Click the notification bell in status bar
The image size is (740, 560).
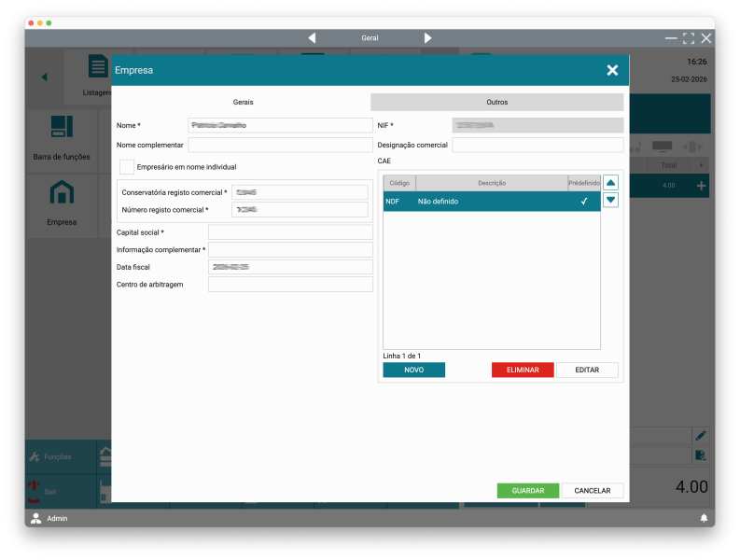(x=704, y=518)
